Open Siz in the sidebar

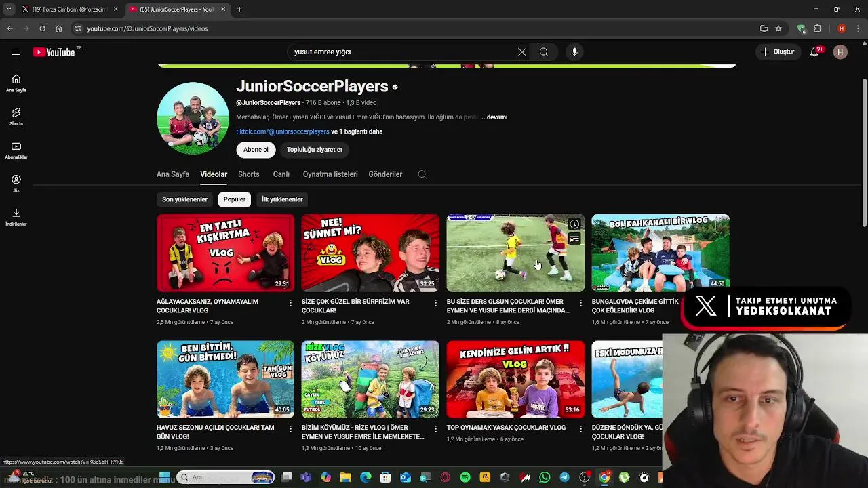pos(16,183)
